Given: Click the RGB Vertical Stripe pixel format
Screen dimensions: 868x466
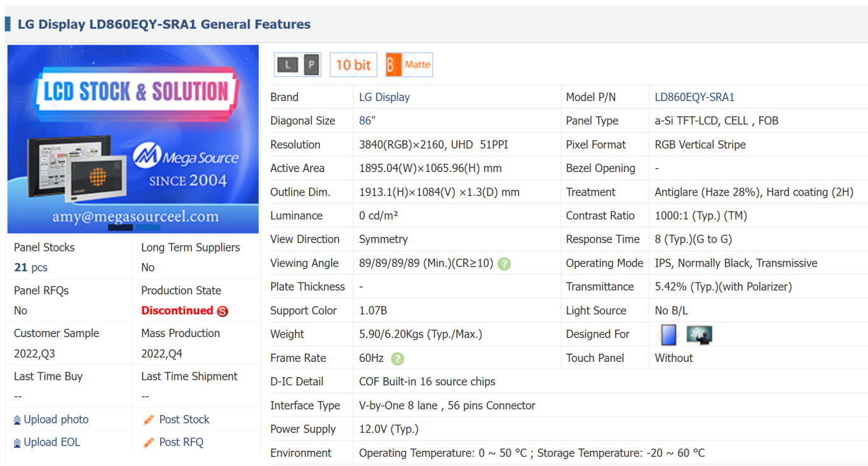Looking at the screenshot, I should point(700,145).
